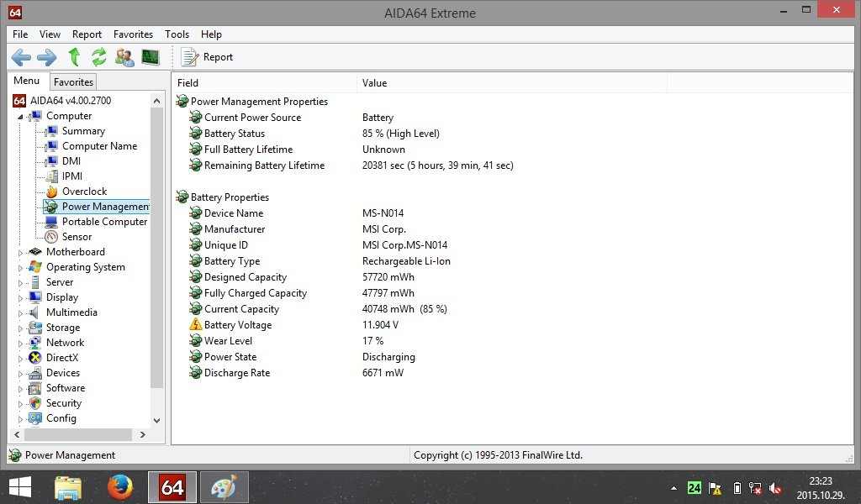Open the Report menu
Image resolution: width=861 pixels, height=504 pixels.
pyautogui.click(x=87, y=34)
